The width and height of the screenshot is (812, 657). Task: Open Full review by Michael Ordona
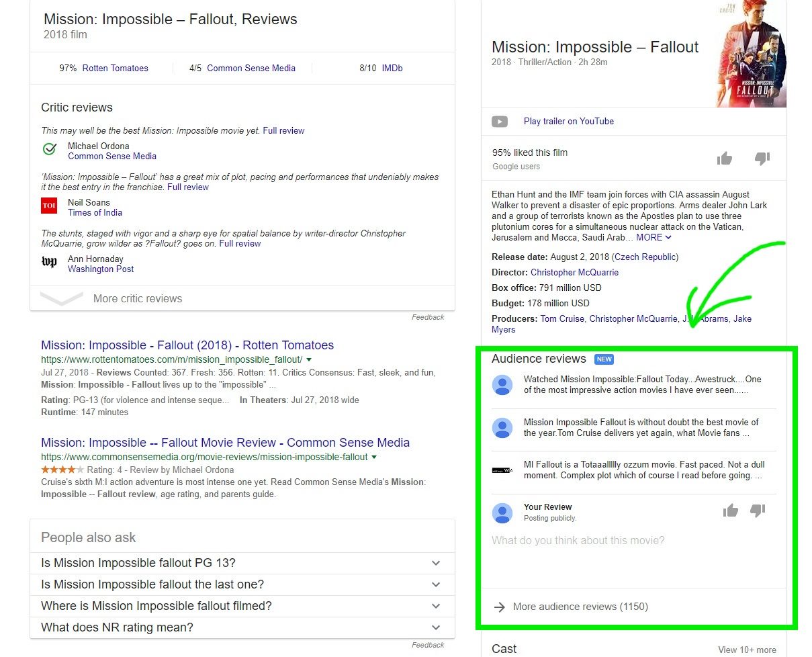click(283, 130)
